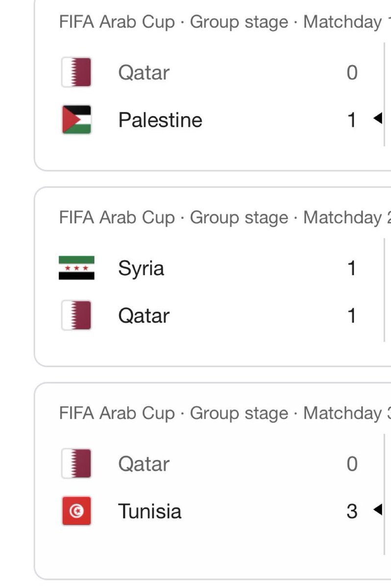This screenshot has width=391, height=588.
Task: Click Qatar flag below Syria in Matchday 2
Action: [76, 315]
